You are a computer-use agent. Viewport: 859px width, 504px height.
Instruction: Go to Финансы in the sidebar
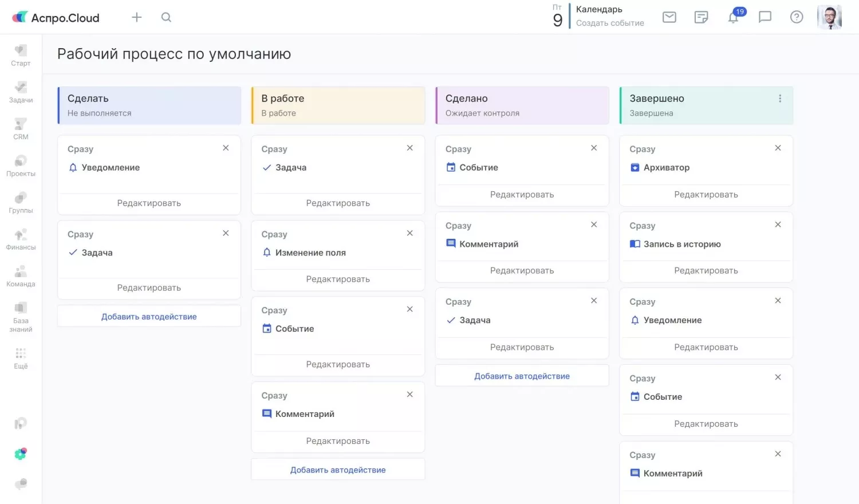[21, 239]
